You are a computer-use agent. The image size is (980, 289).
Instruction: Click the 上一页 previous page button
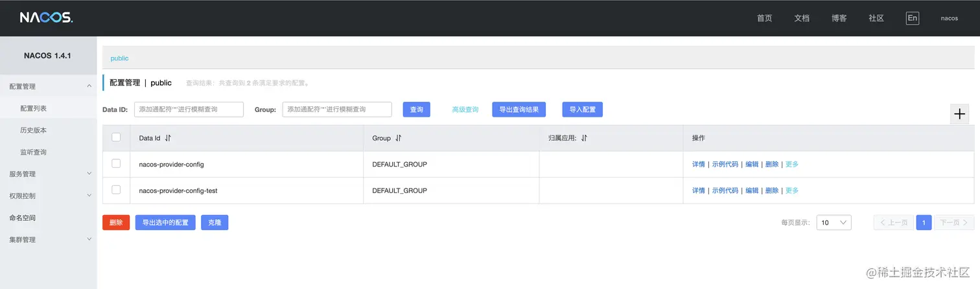tap(894, 222)
